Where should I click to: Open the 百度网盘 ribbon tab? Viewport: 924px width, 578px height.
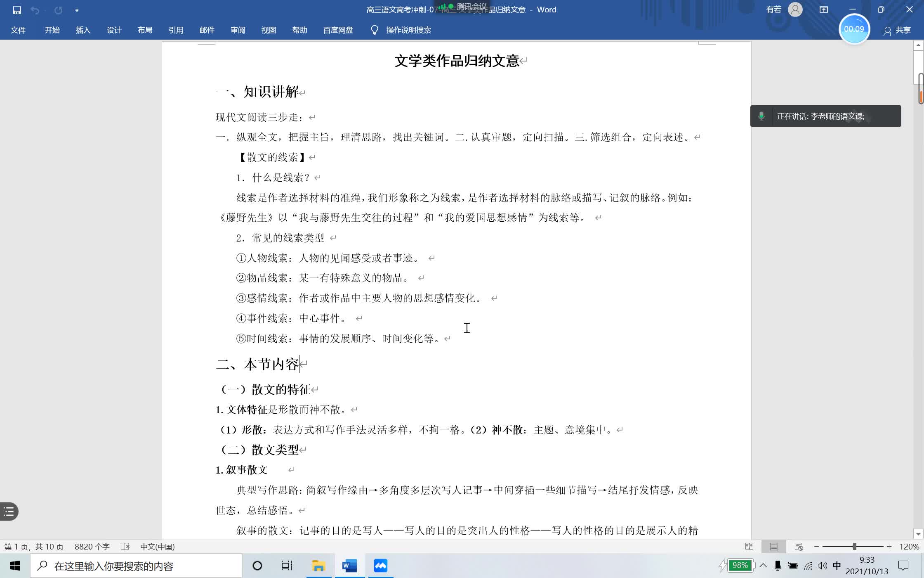click(x=338, y=30)
